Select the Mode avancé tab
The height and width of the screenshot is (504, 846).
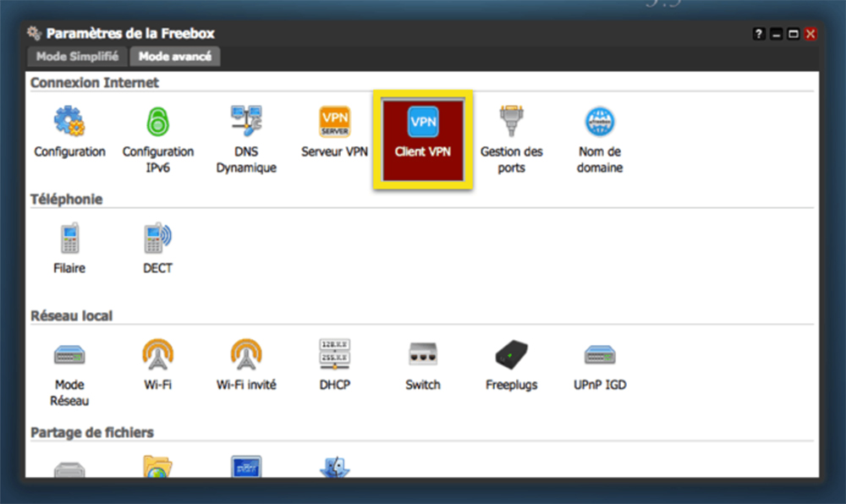pos(175,57)
